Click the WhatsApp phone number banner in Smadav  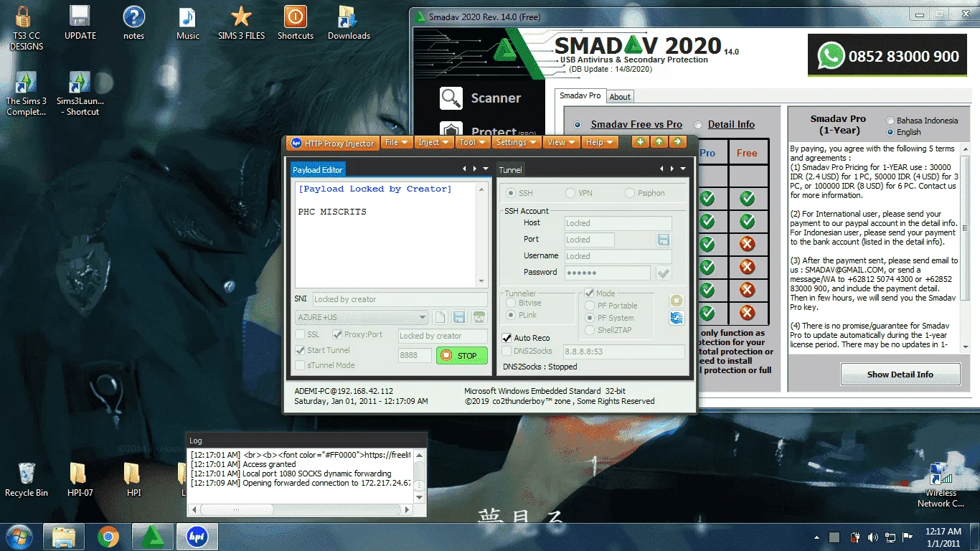888,57
